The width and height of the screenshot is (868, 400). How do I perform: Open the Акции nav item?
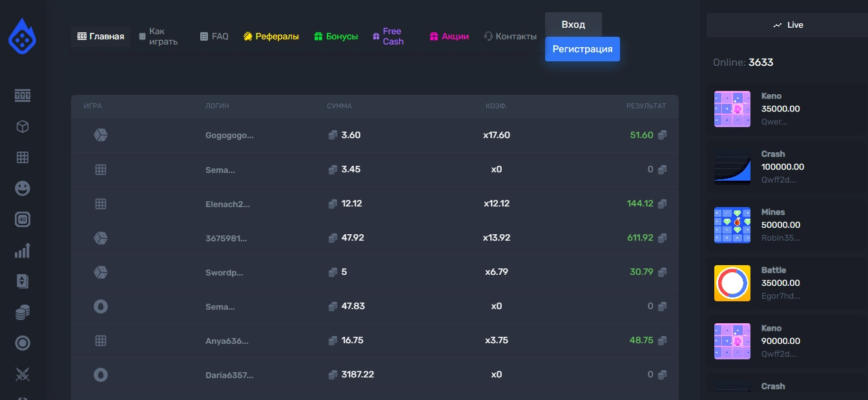click(x=449, y=37)
